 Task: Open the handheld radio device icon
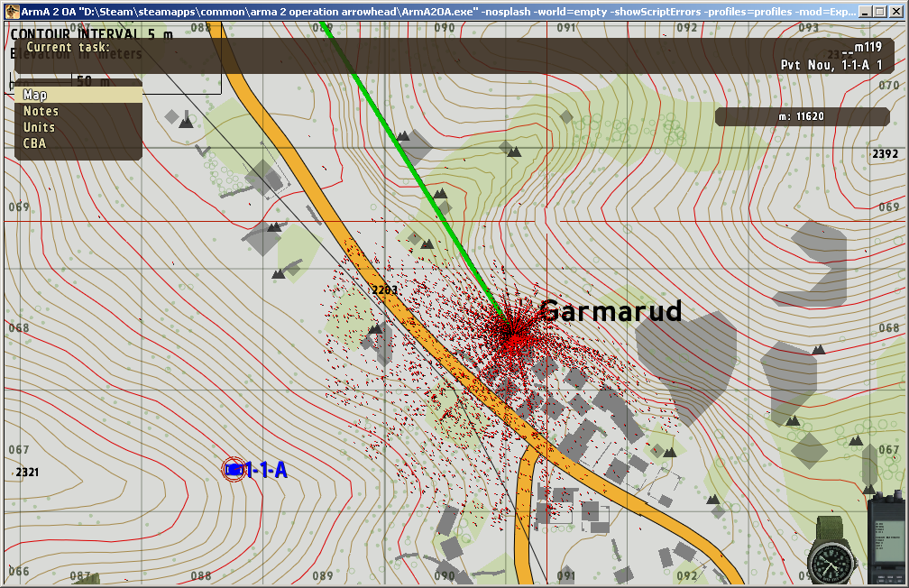(x=887, y=539)
